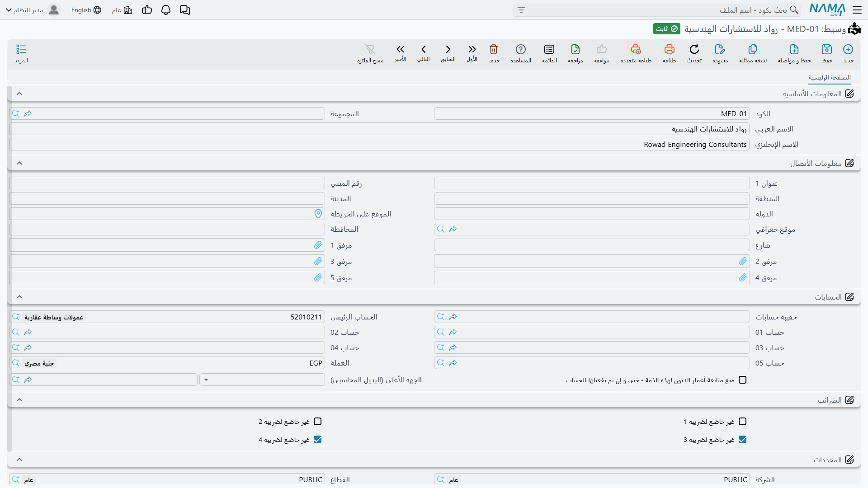Click the الاسم الإنجليزي input field
The width and height of the screenshot is (868, 488).
click(379, 144)
